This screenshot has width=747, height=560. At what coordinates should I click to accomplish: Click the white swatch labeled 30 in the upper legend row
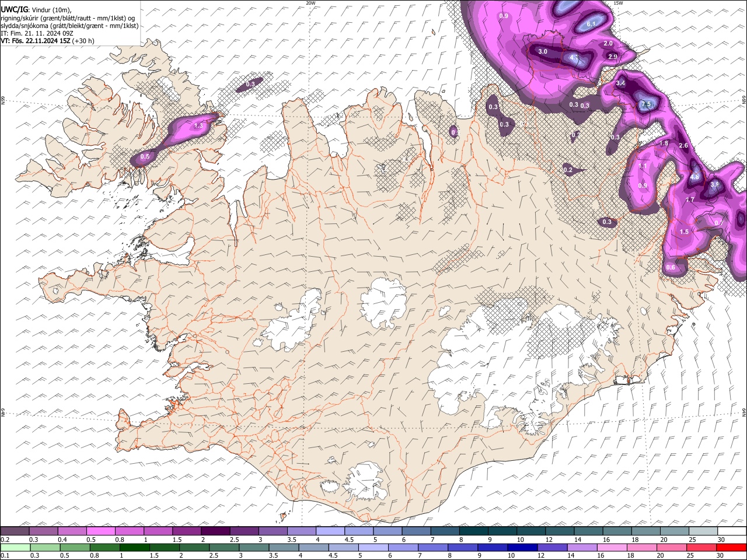click(x=732, y=531)
